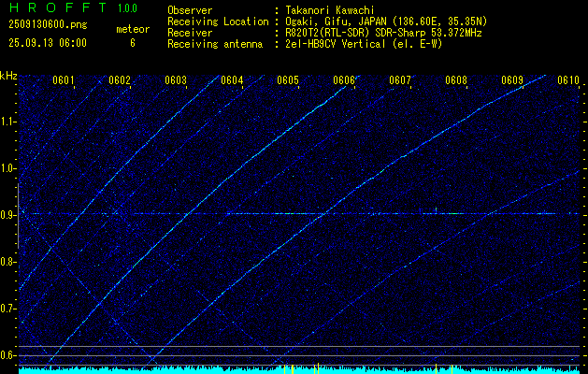The width and height of the screenshot is (588, 374).
Task: Click the Ogaki, Gifu receiving location text
Action: point(316,22)
